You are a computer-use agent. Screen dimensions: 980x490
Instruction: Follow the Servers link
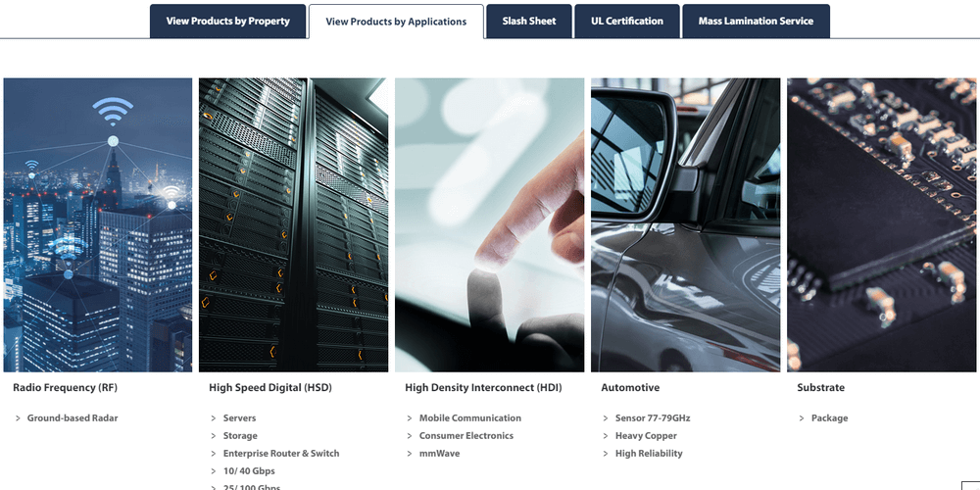click(239, 418)
